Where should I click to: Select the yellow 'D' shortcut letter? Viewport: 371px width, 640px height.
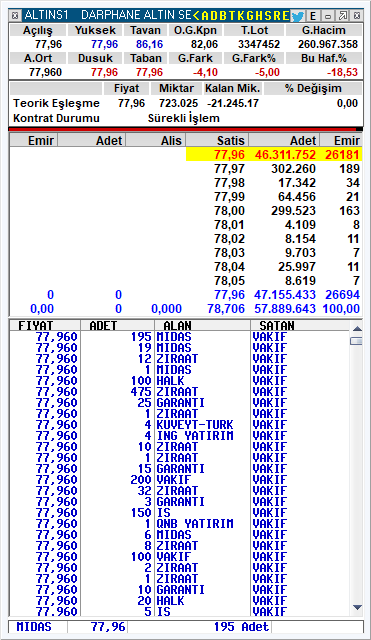click(213, 16)
